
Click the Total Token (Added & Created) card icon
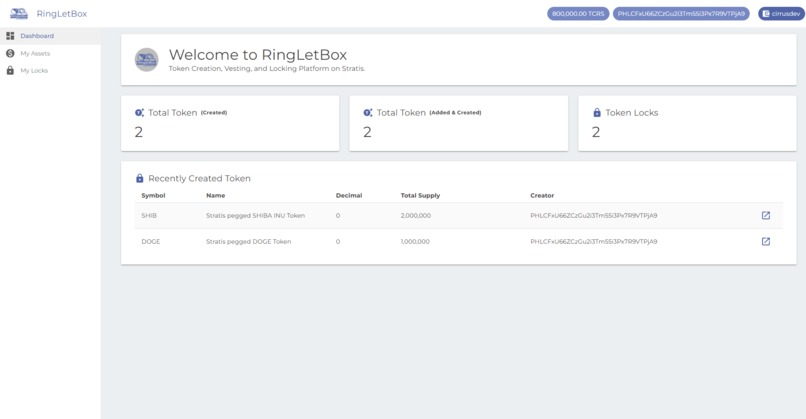pyautogui.click(x=368, y=113)
